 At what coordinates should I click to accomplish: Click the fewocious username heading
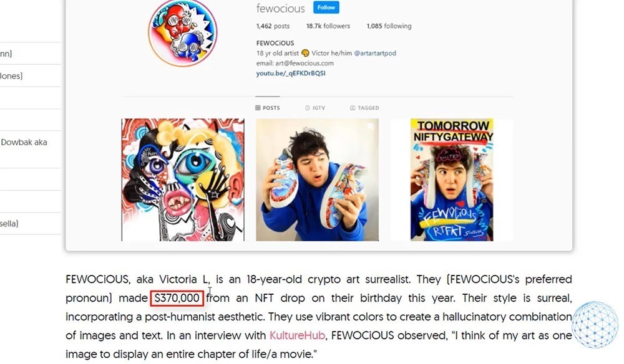(x=281, y=8)
